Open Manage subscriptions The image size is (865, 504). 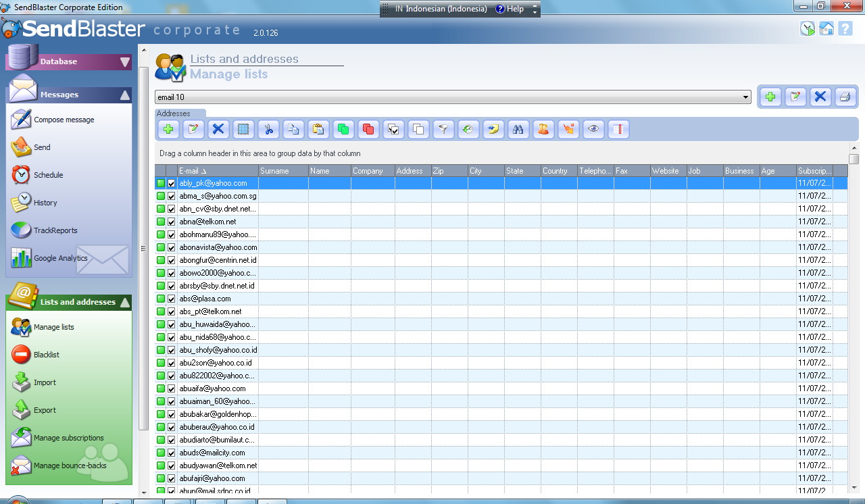57,438
